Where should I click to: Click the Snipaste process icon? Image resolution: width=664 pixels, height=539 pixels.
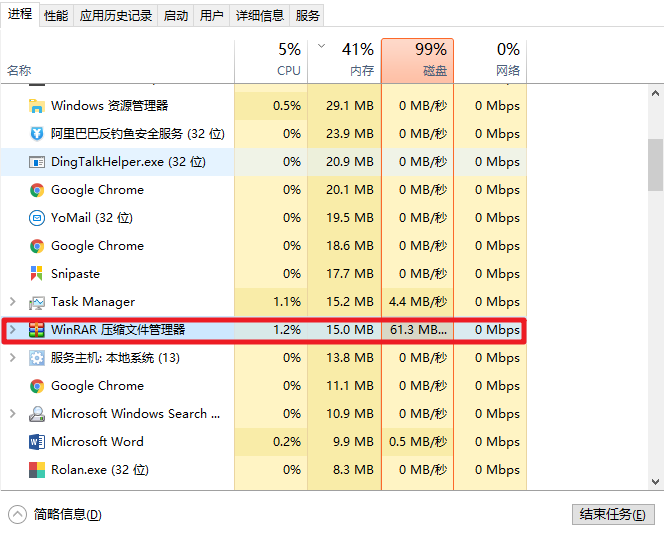click(x=37, y=273)
